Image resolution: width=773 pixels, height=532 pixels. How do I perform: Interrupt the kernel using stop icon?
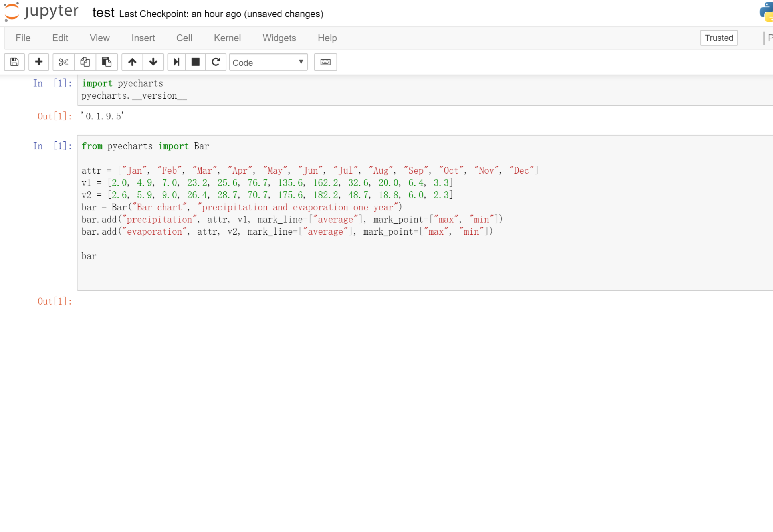[x=195, y=62]
